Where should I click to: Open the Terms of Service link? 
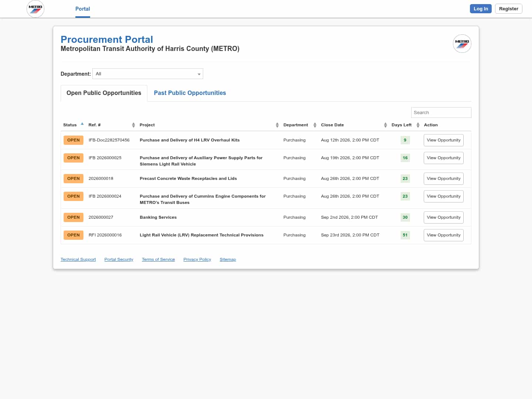point(158,259)
